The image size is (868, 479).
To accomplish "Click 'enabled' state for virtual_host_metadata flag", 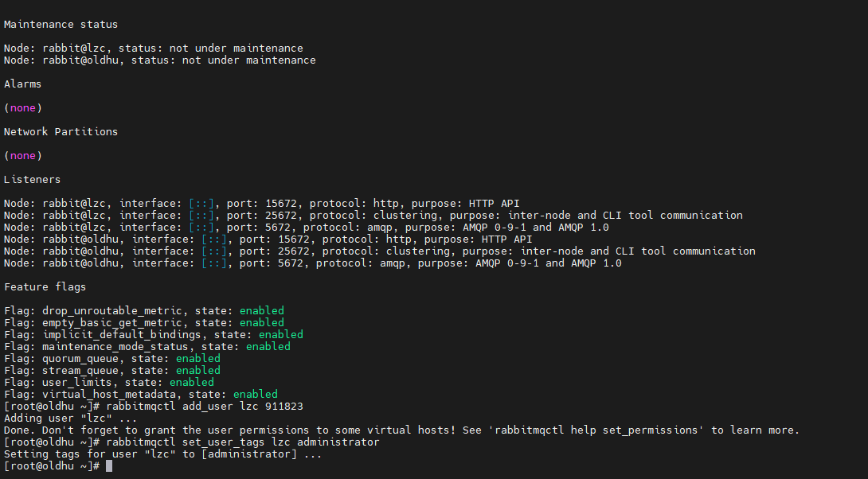I will click(x=255, y=394).
